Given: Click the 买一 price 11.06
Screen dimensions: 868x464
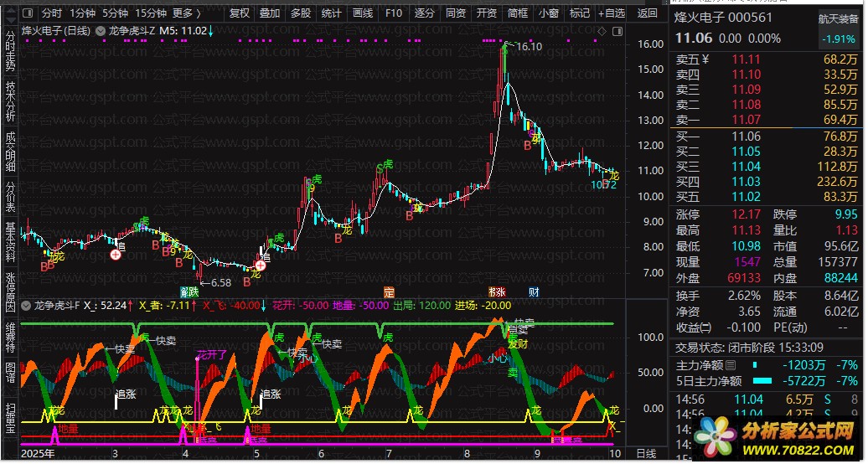Looking at the screenshot, I should tap(747, 137).
